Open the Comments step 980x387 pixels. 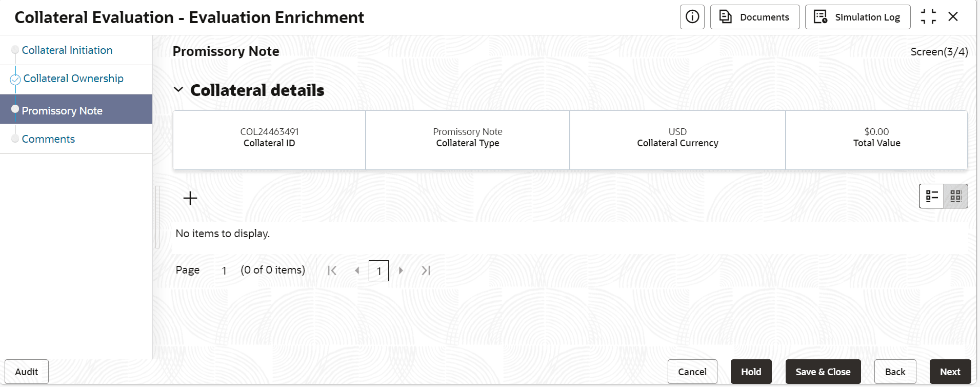48,139
